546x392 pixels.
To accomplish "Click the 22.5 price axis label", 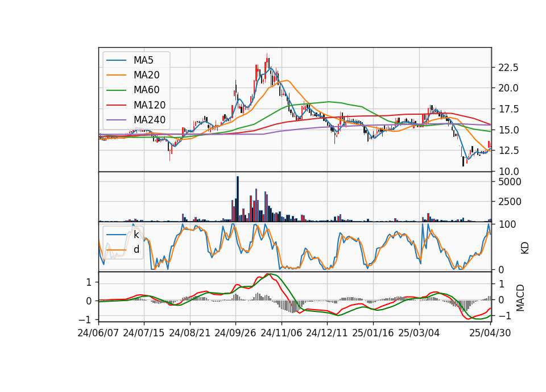I will [x=508, y=68].
